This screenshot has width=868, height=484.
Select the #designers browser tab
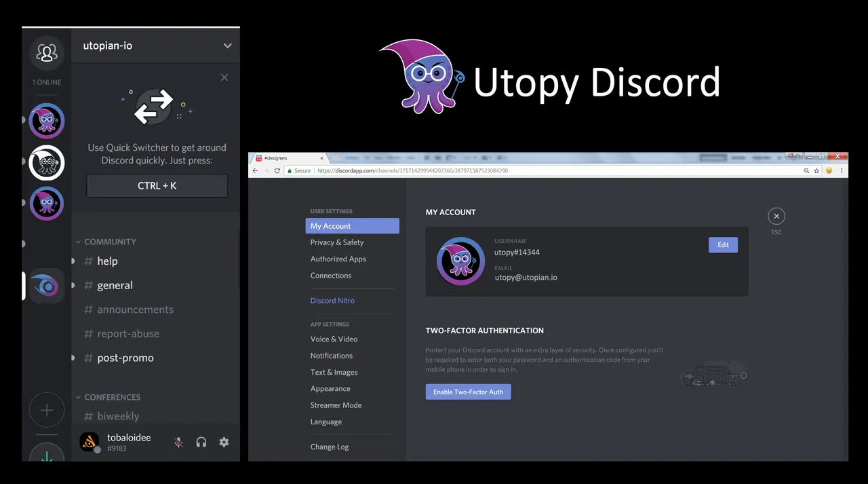pyautogui.click(x=290, y=158)
